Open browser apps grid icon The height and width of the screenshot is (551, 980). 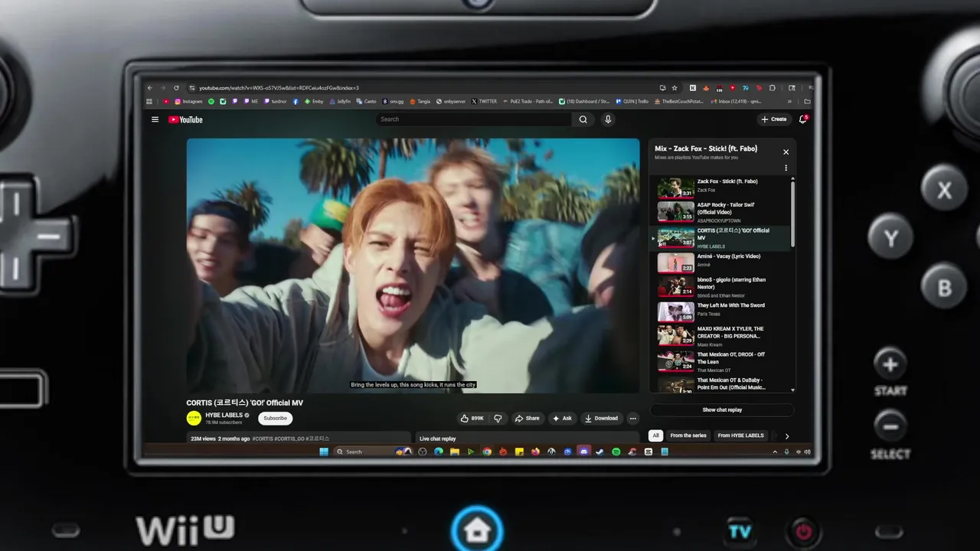(149, 101)
